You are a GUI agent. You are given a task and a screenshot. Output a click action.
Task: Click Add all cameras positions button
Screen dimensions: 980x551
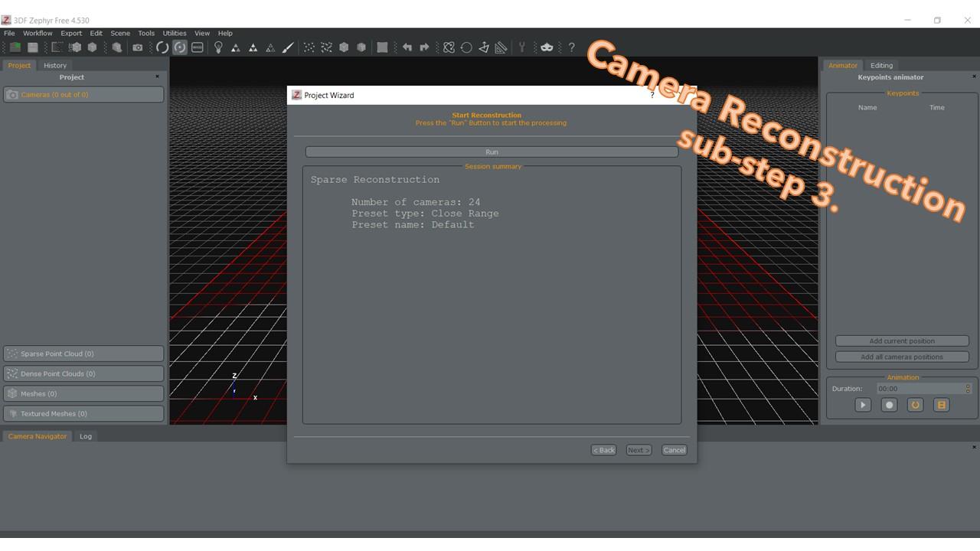pyautogui.click(x=902, y=357)
